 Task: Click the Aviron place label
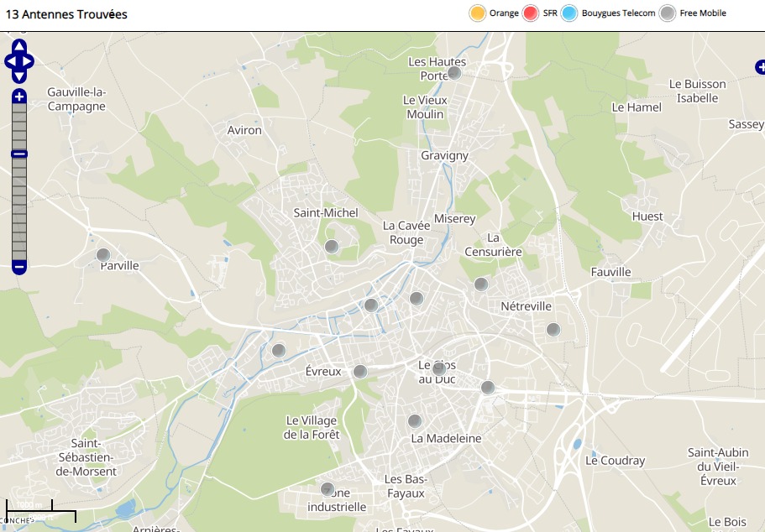click(x=244, y=130)
